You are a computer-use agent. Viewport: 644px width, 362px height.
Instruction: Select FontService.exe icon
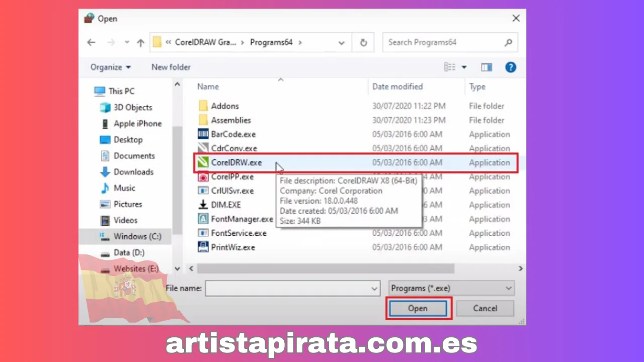203,233
